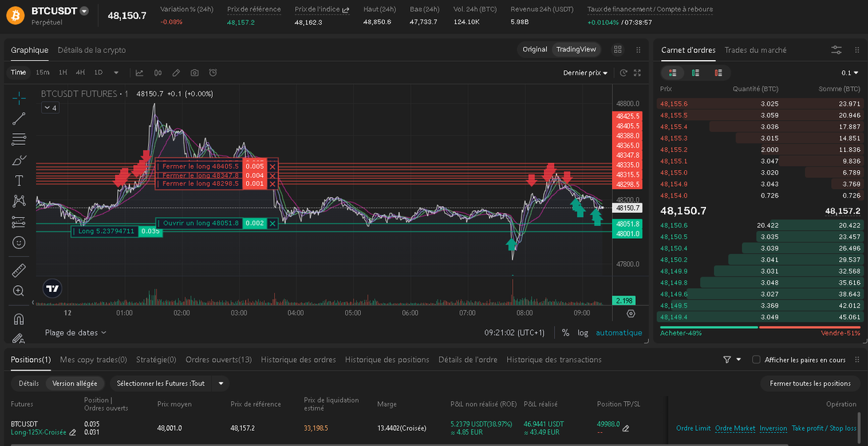Open chart settings gear near price axis
868x446 pixels.
tap(631, 314)
